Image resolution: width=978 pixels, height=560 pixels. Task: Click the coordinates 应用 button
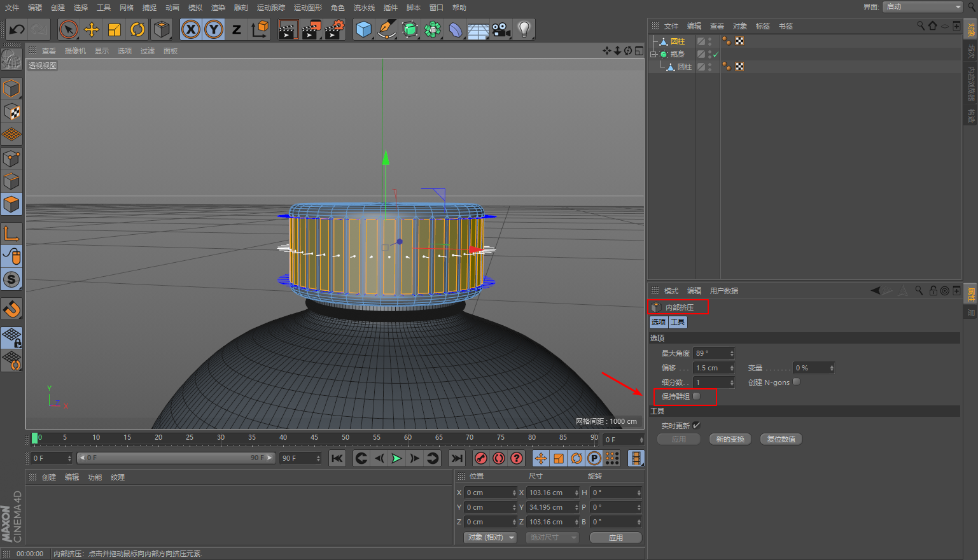click(x=616, y=538)
